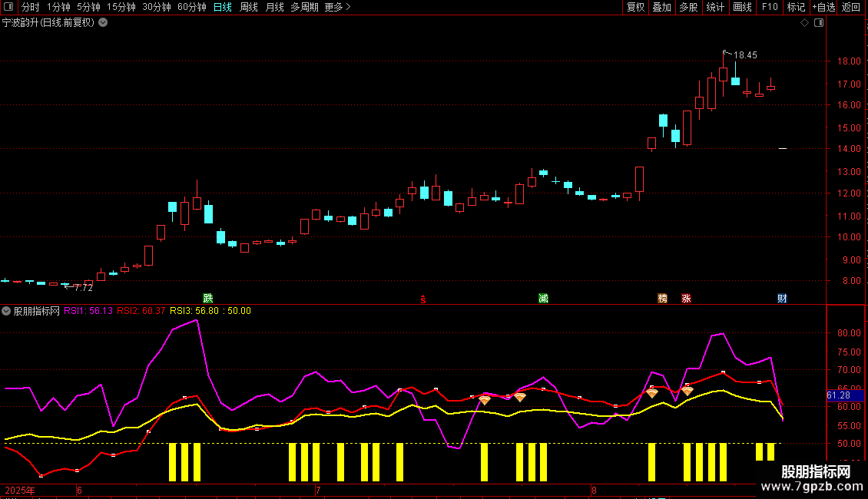Image resolution: width=868 pixels, height=499 pixels.
Task: Switch to 日线 daily chart
Action: click(223, 7)
